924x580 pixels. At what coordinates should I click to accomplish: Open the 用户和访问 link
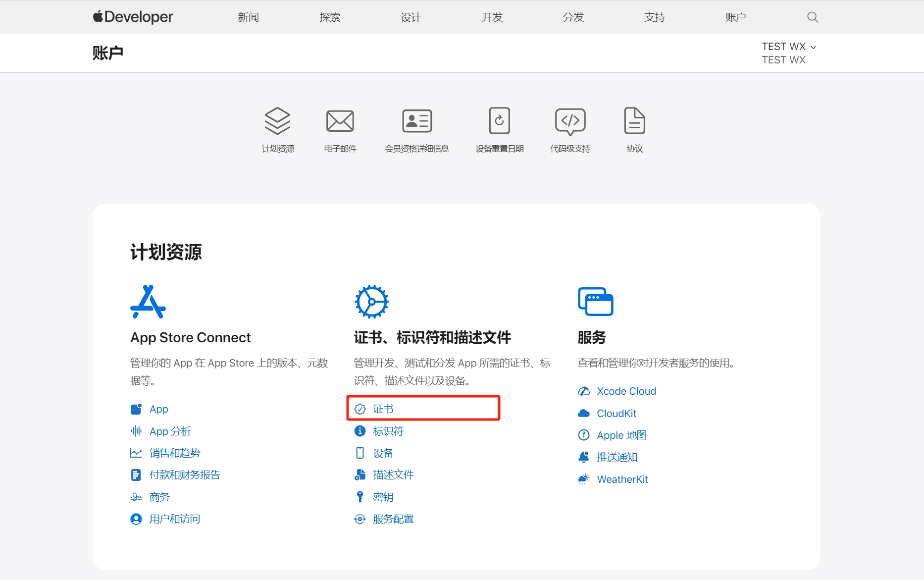coord(175,519)
